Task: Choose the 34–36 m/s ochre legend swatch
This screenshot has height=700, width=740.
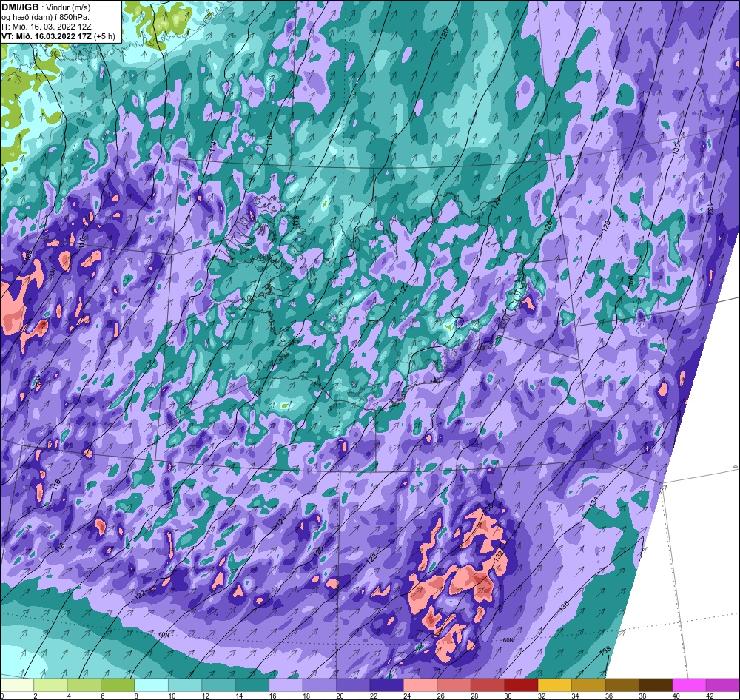Action: [x=588, y=685]
